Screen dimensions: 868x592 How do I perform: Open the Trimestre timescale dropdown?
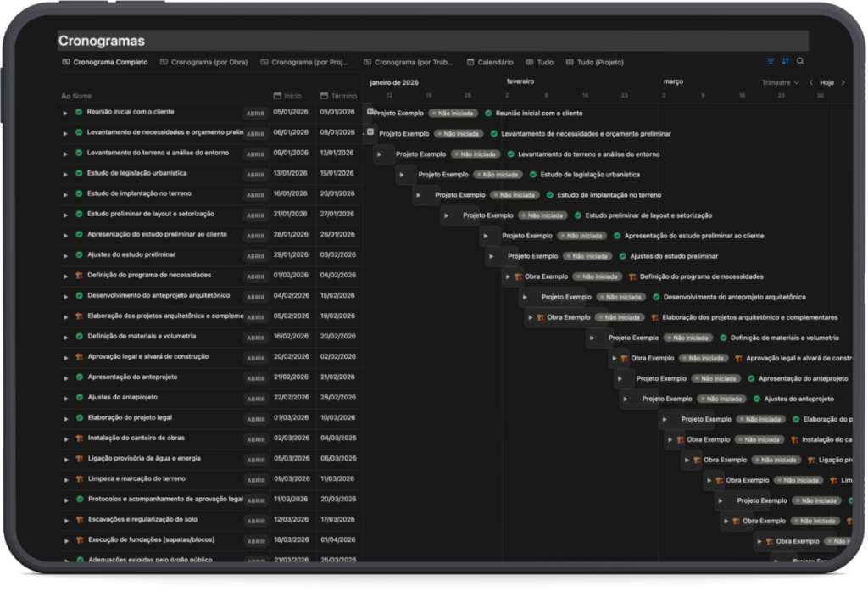tap(781, 83)
